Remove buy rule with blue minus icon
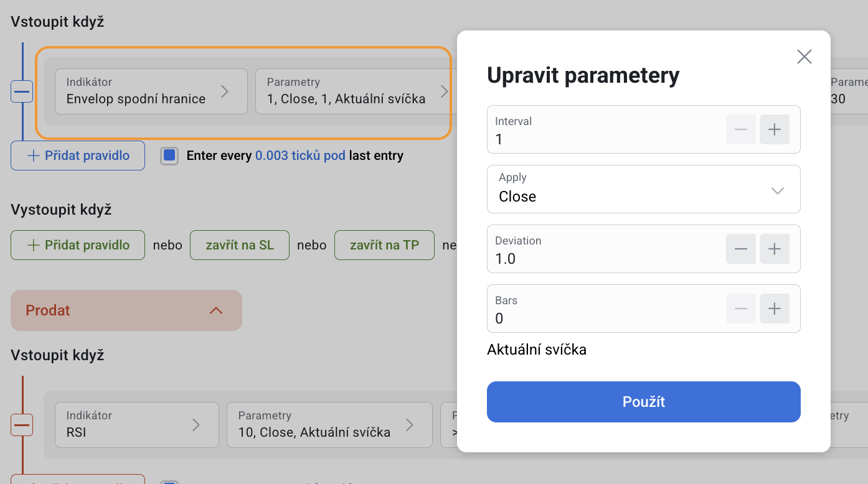The width and height of the screenshot is (868, 484). (22, 91)
